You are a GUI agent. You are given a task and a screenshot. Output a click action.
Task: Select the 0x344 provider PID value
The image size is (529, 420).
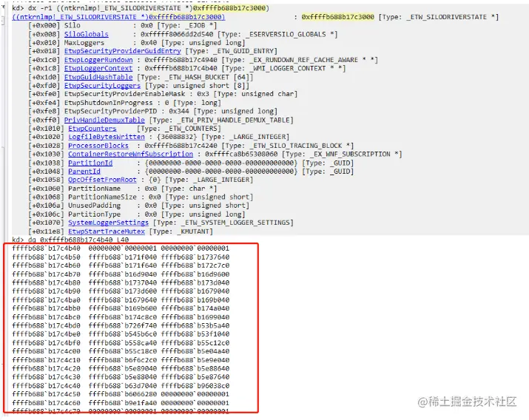179,111
